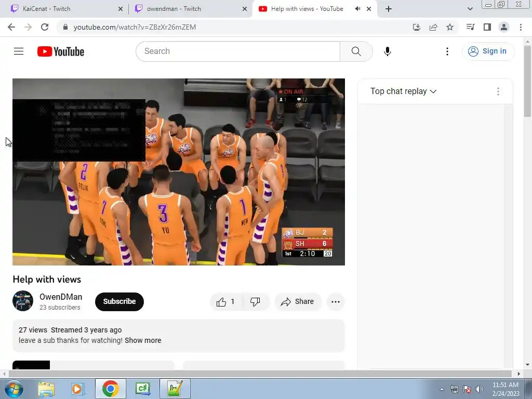Click the 27 views text

33,330
